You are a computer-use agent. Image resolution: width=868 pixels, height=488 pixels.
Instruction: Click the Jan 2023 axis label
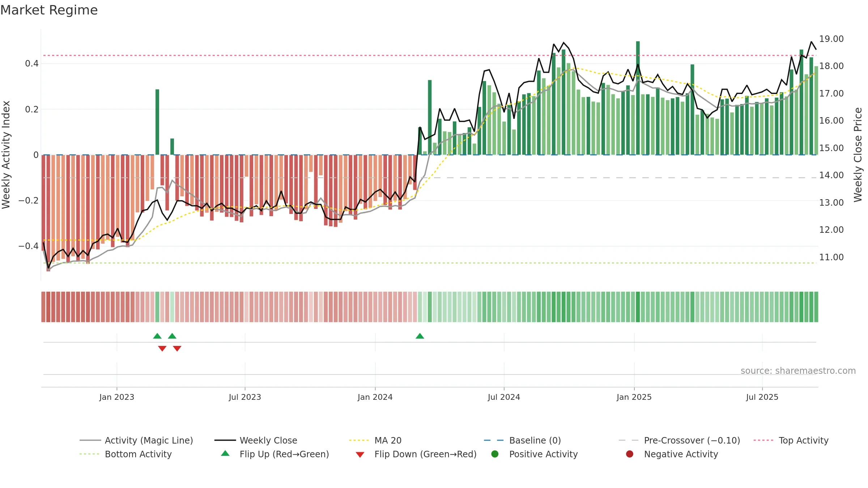click(117, 397)
